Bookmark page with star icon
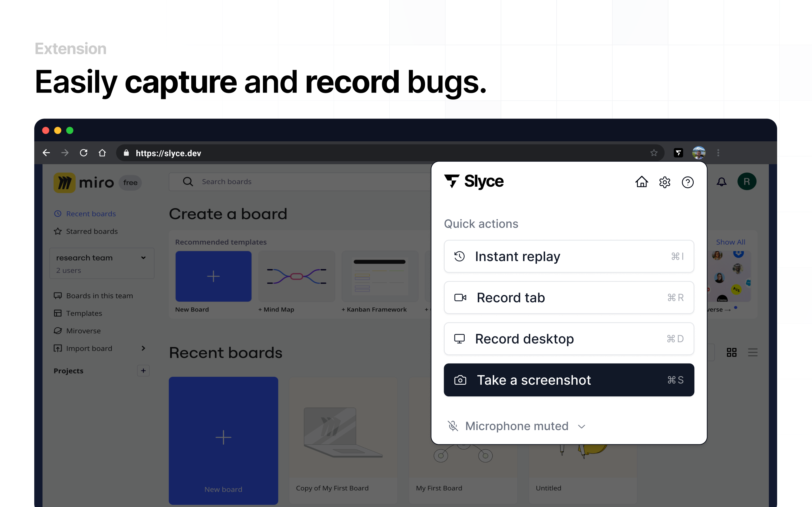The image size is (812, 507). (x=654, y=153)
